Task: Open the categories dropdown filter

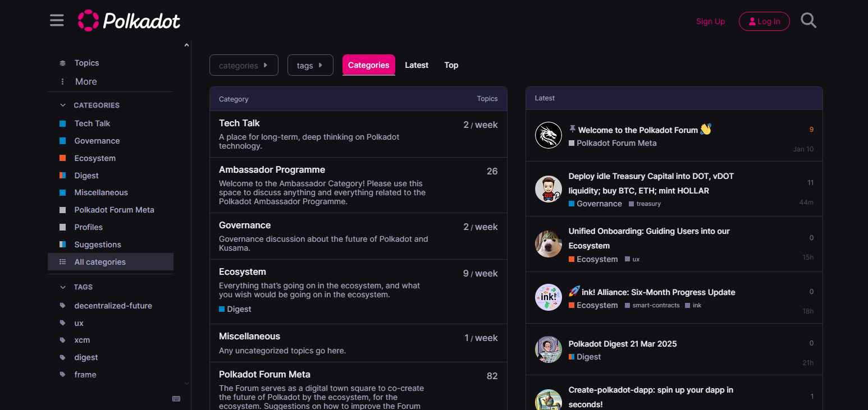Action: pos(244,65)
